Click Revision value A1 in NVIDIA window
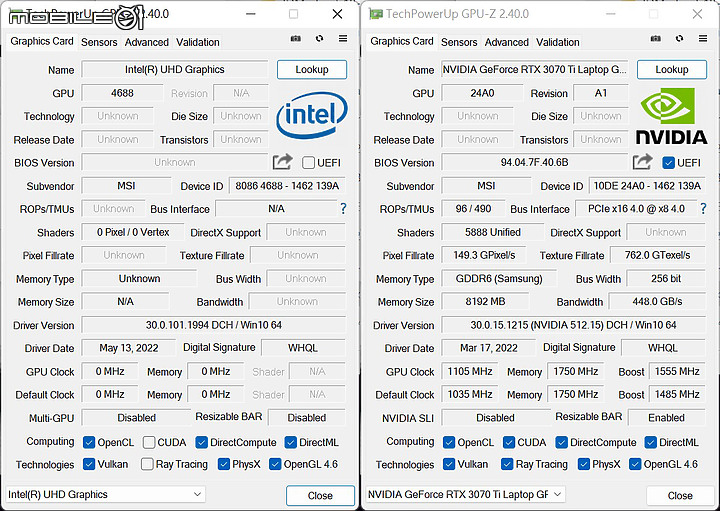720x511 pixels. 601,93
